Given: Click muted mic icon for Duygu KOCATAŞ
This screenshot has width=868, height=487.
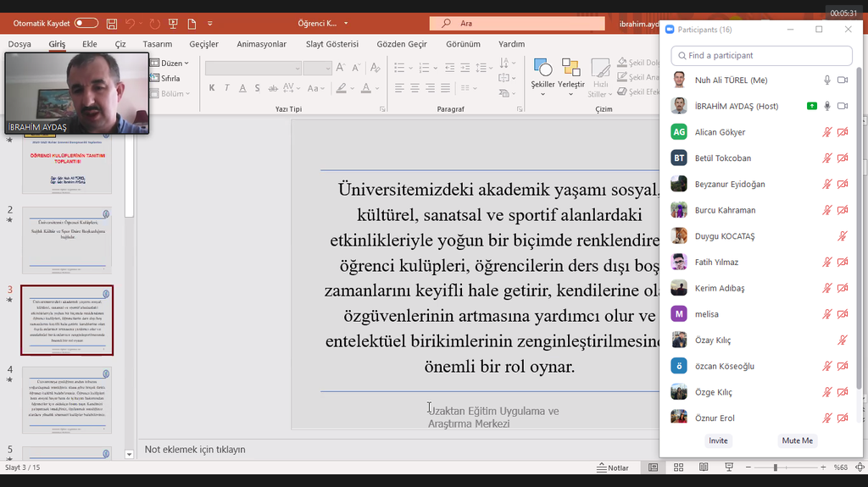Looking at the screenshot, I should (843, 236).
